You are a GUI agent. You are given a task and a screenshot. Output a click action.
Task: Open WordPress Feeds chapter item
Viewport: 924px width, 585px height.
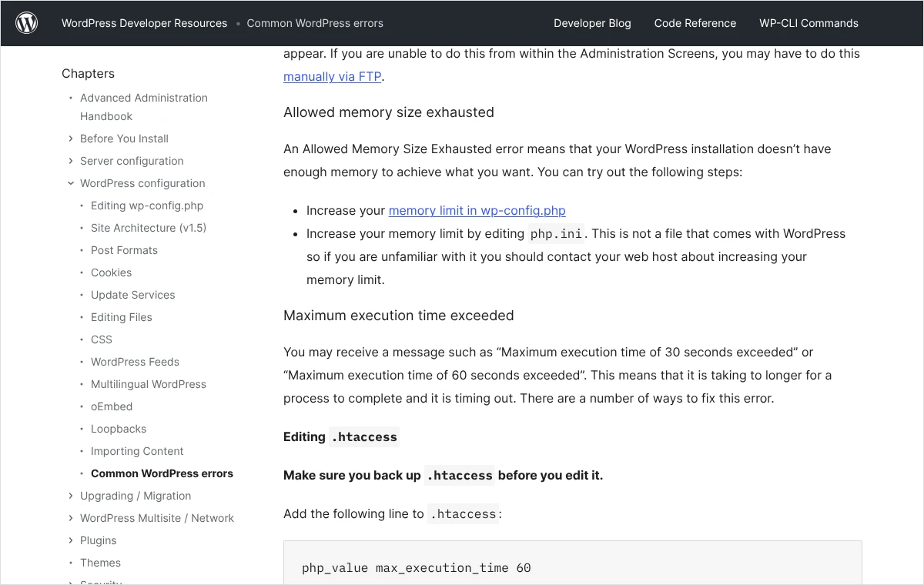point(135,362)
